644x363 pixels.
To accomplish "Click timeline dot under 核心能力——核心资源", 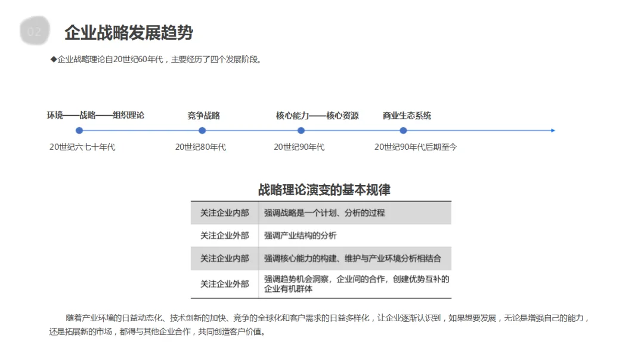I will [301, 131].
